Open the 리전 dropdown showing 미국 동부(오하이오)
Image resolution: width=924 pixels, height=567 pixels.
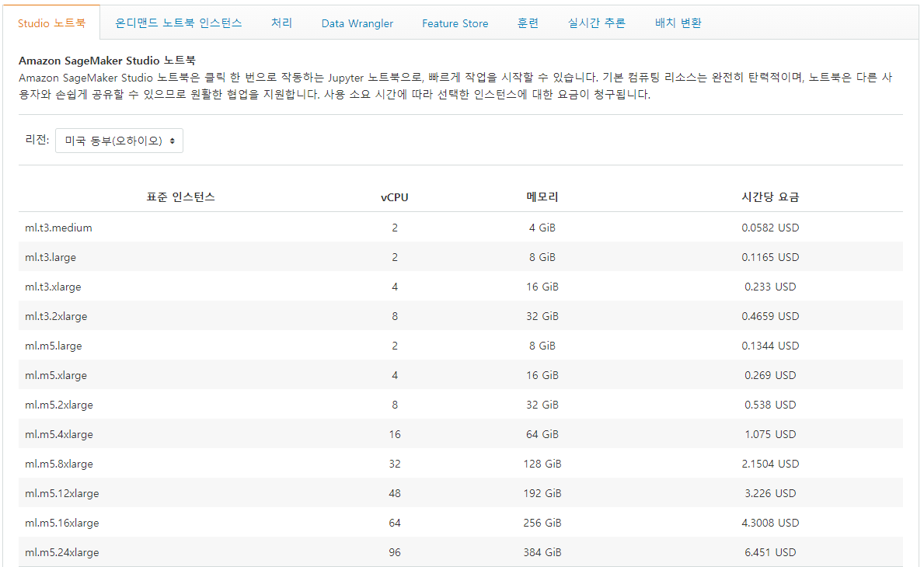[119, 141]
